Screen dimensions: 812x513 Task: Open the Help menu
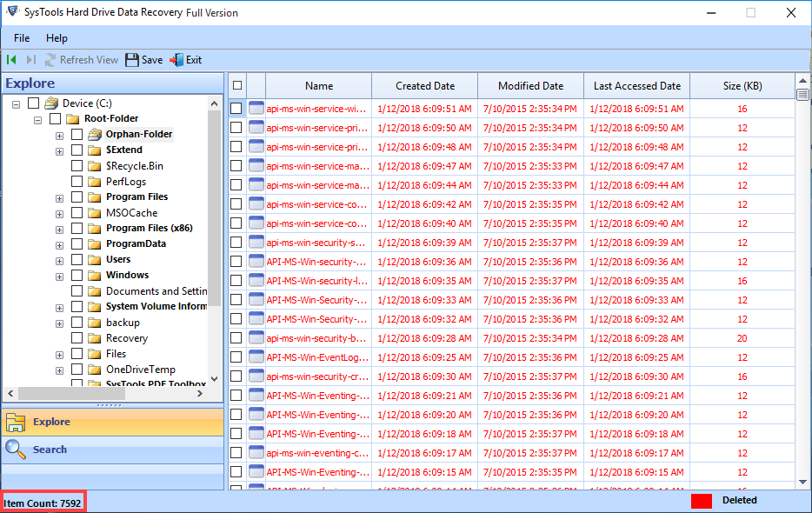[57, 38]
